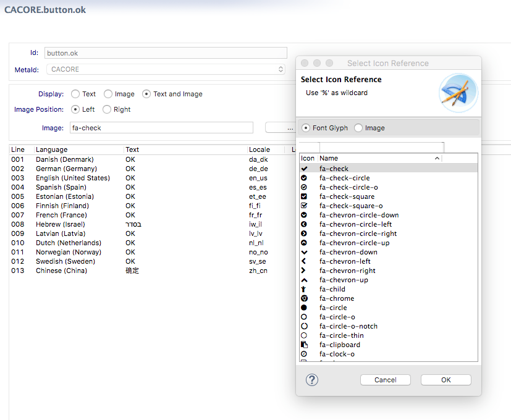Open the MetaId CACORE dropdown
The image size is (511, 420).
pos(166,69)
